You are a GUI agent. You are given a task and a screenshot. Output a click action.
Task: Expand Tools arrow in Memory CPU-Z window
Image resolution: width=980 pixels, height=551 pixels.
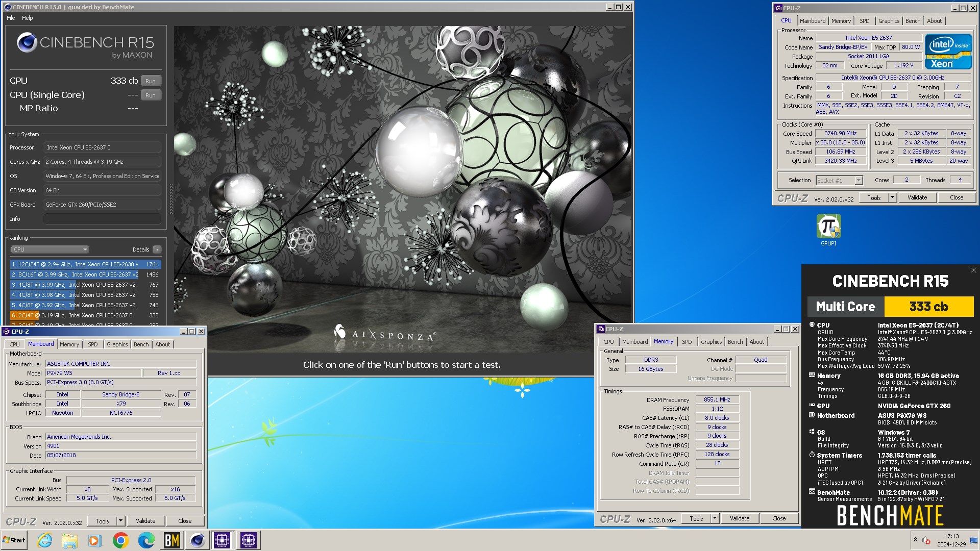715,518
